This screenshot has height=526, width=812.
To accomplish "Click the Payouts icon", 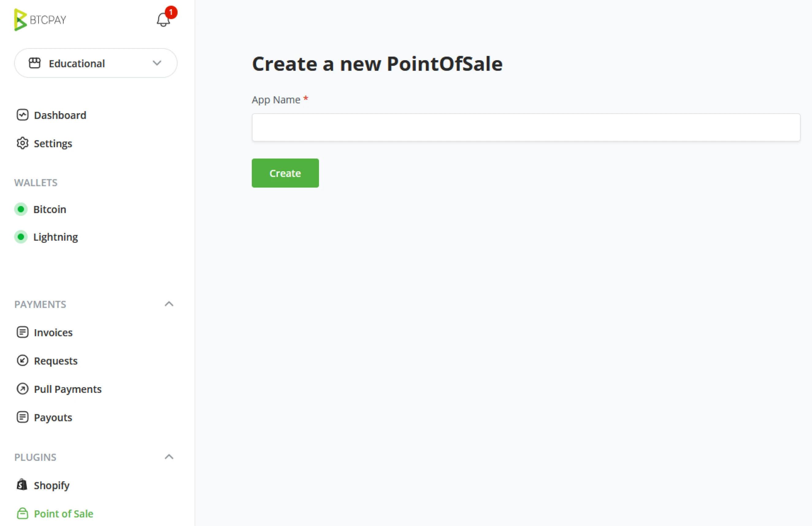I will [22, 417].
